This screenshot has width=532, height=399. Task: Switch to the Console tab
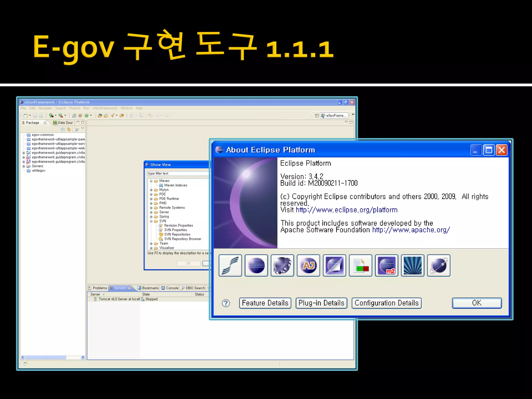coord(170,288)
